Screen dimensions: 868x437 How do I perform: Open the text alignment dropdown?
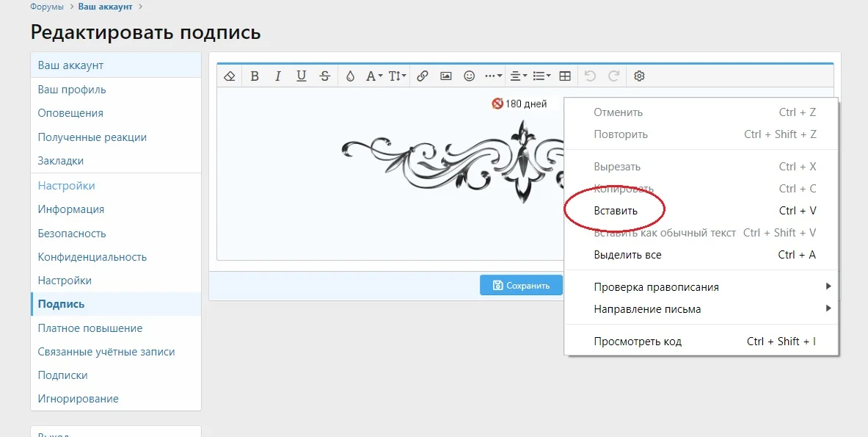click(x=518, y=76)
